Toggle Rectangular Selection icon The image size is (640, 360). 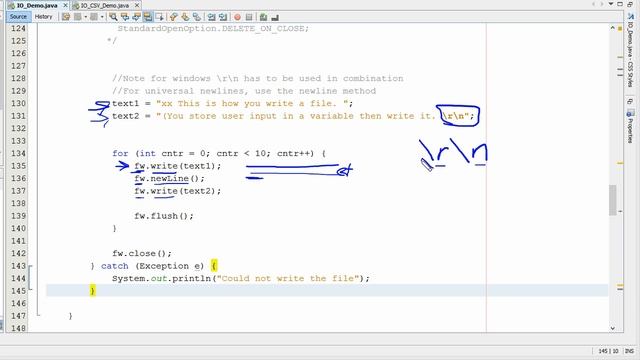(160, 17)
